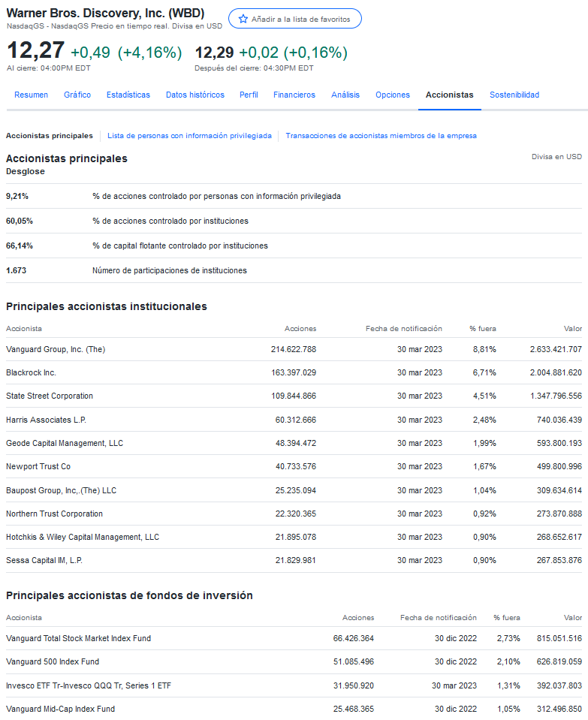This screenshot has width=588, height=720.
Task: Click the closing price 12,27
Action: 35,50
